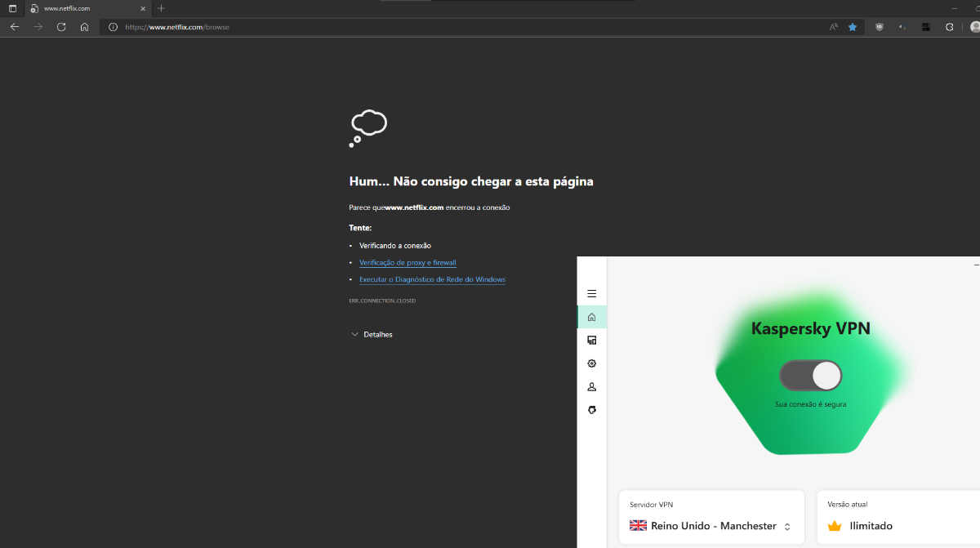
Task: Open the Reino Unido - Manchester server selector
Action: tap(710, 526)
